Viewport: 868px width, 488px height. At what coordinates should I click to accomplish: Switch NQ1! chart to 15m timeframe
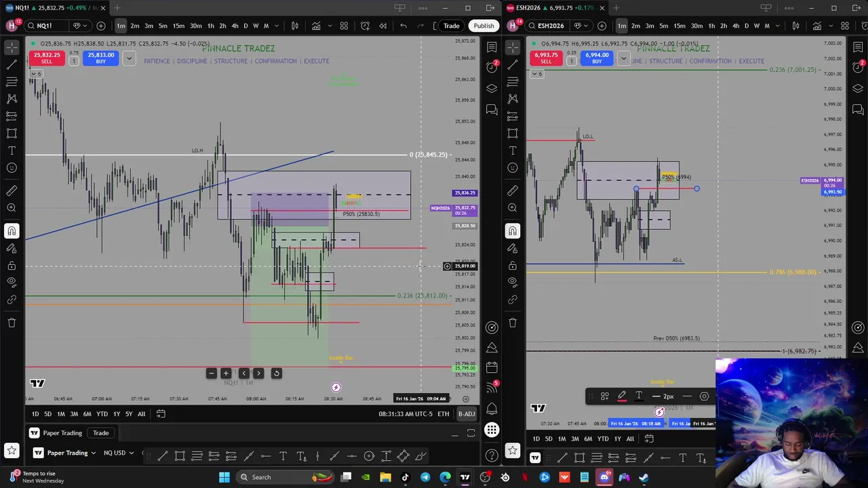(x=178, y=26)
